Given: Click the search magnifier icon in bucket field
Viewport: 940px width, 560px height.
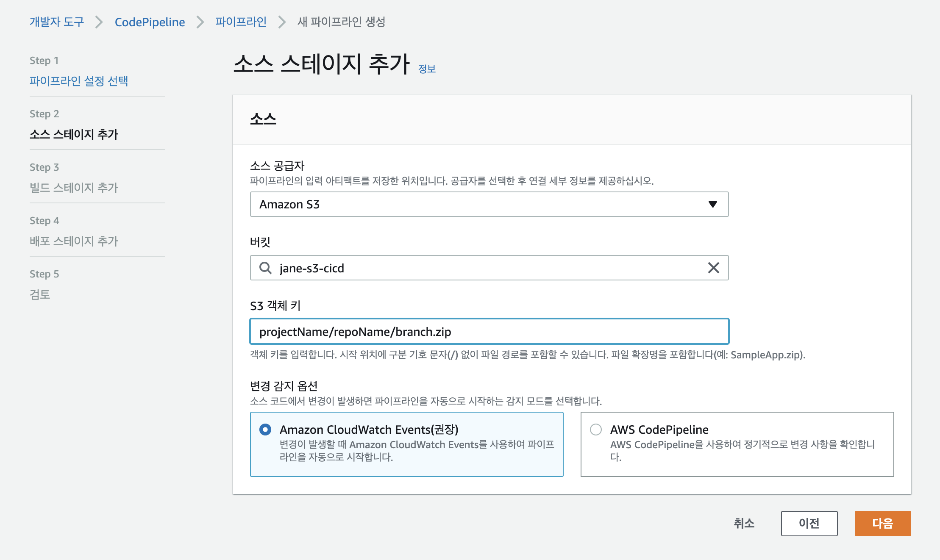Looking at the screenshot, I should (x=265, y=268).
